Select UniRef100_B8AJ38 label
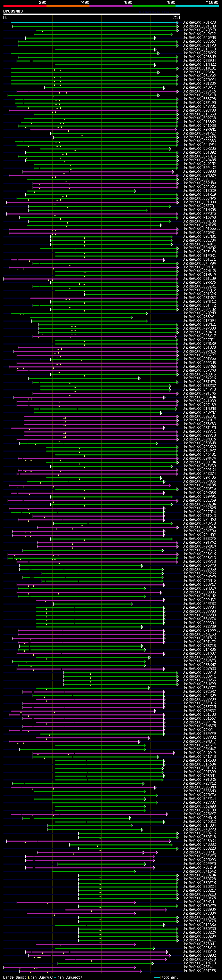Viewport: 222px width, 980px height. coord(199,221)
